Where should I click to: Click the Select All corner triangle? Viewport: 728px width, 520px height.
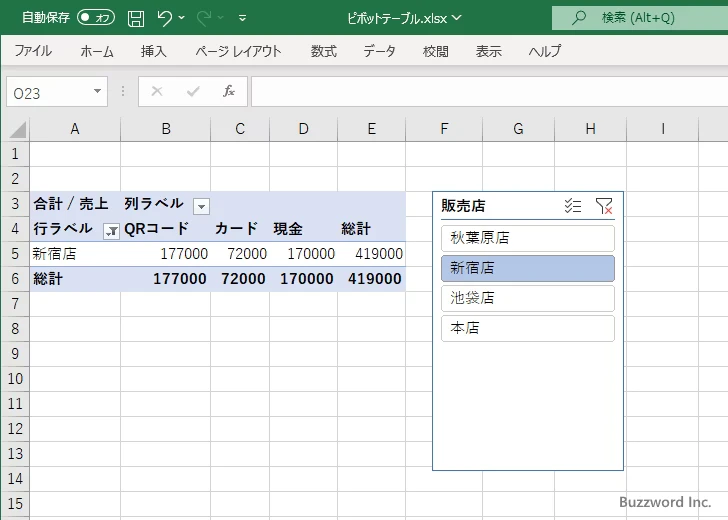pyautogui.click(x=17, y=130)
